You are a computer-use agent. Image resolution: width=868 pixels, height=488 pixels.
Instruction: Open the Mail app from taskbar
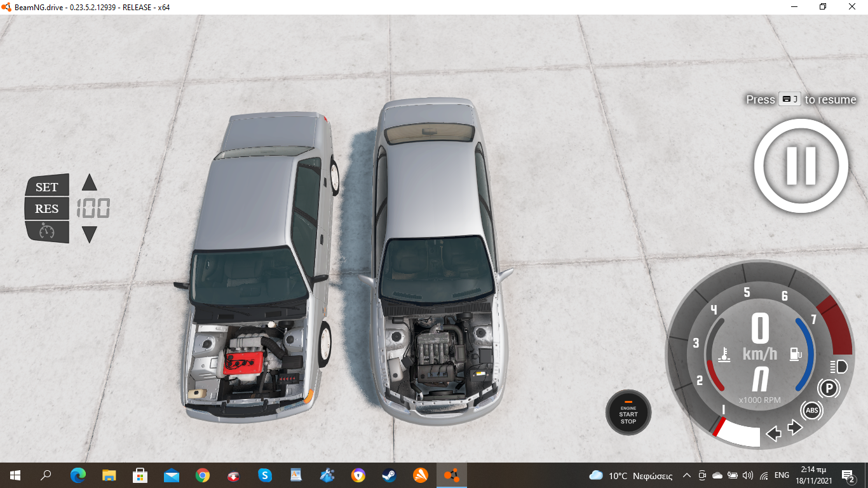click(x=171, y=475)
